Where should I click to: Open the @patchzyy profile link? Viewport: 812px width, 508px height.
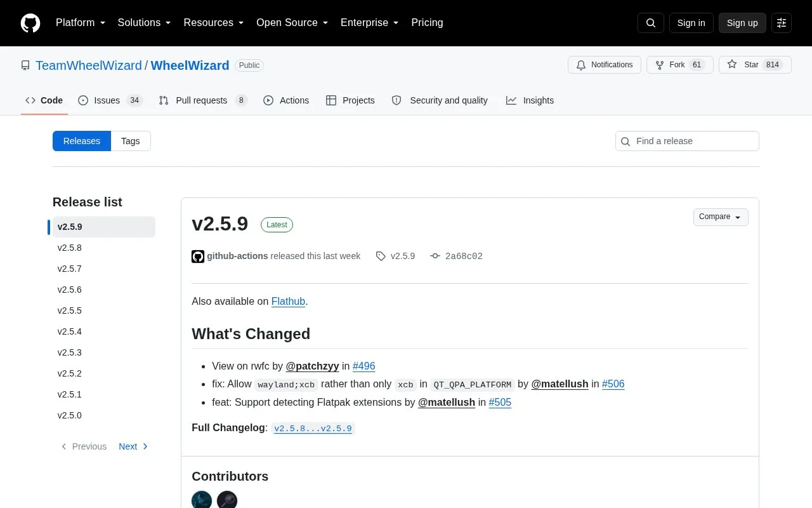[x=312, y=366]
